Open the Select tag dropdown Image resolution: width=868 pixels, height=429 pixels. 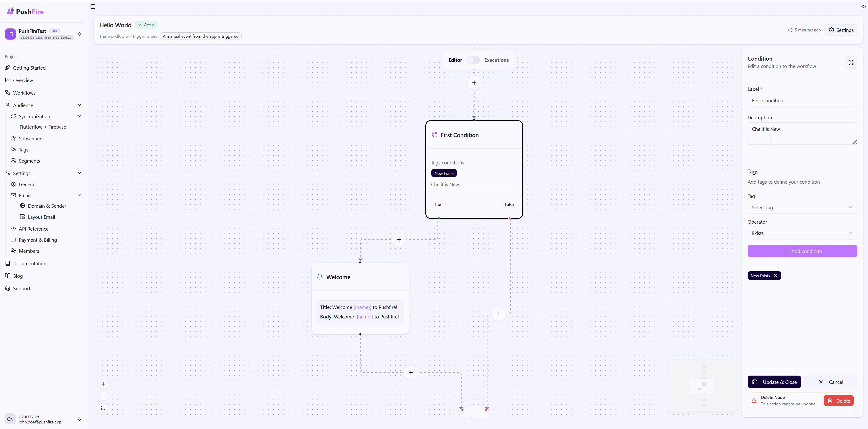802,207
